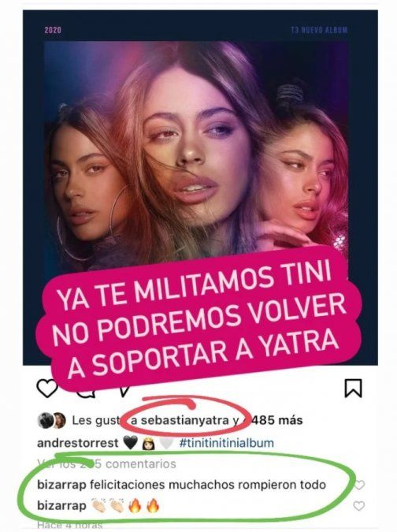397x532 pixels.
Task: Tap the second liker's profile avatar
Action: click(x=59, y=421)
